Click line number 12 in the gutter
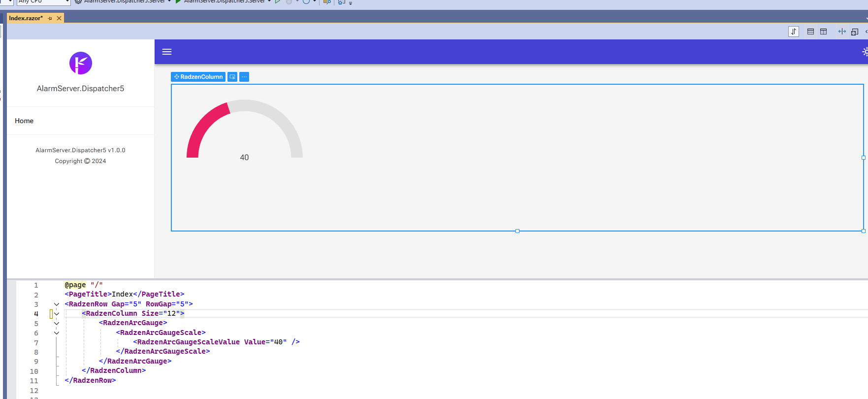 point(34,391)
